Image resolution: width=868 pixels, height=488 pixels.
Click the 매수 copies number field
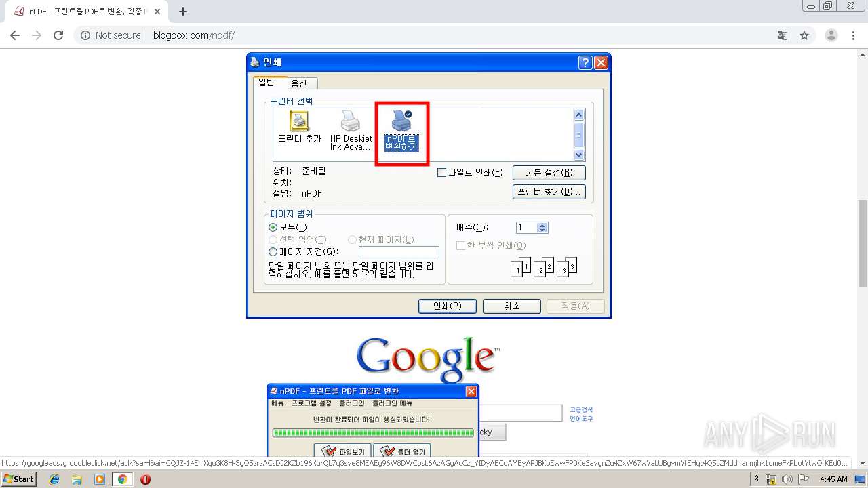[526, 228]
